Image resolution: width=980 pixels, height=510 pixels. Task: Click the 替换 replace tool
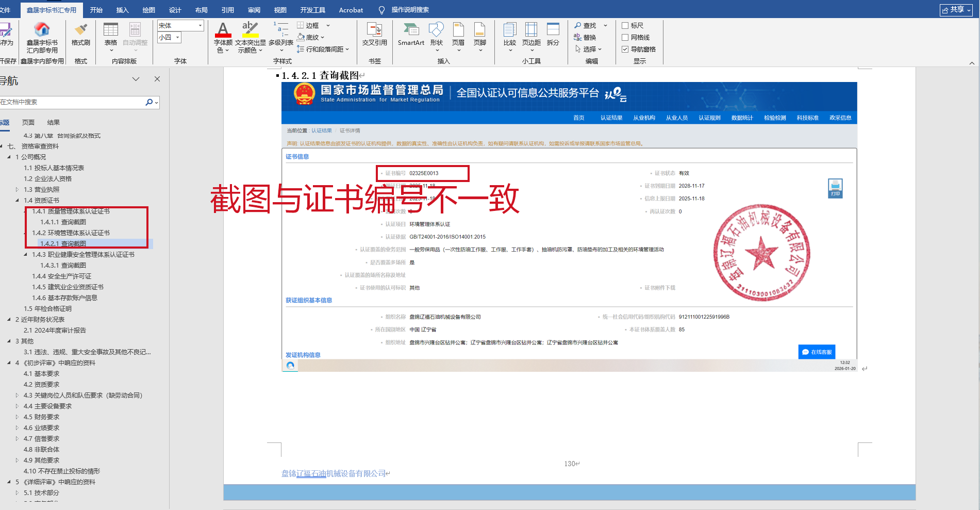585,37
